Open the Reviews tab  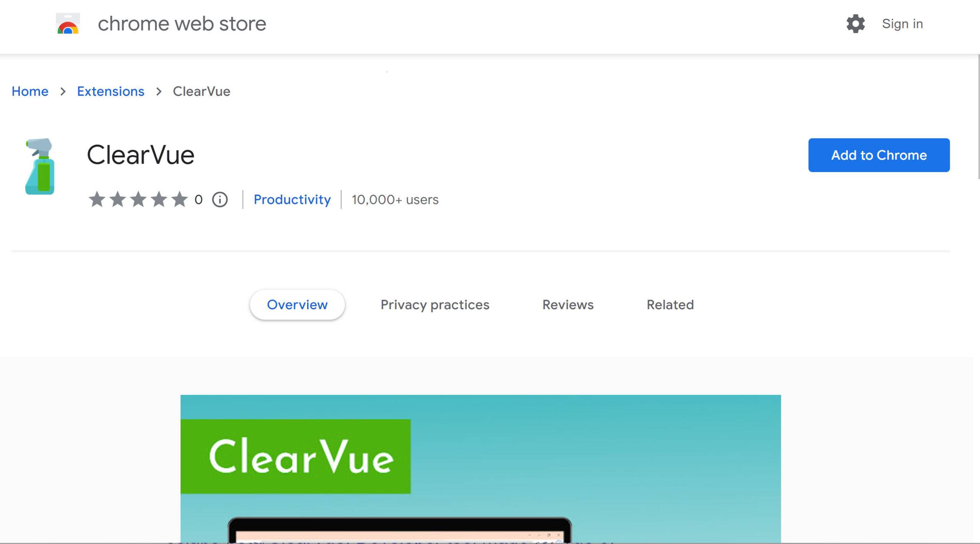[x=568, y=305]
